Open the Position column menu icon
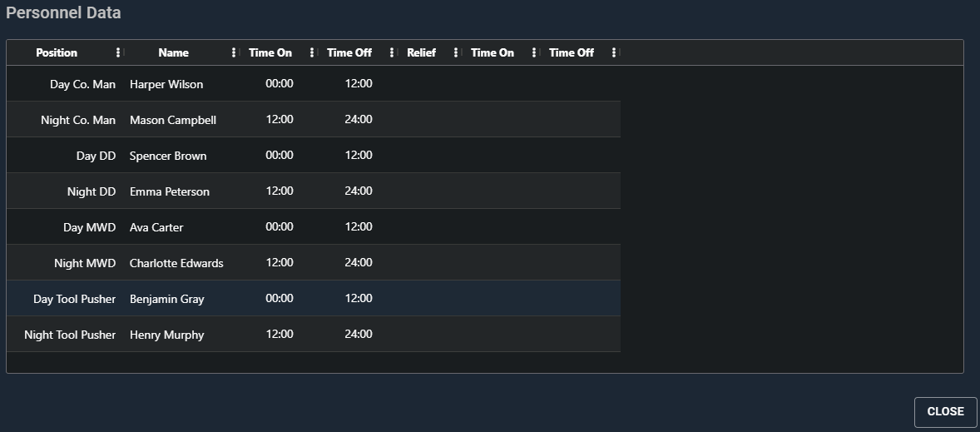Screen dimensions: 980x432 (118, 52)
